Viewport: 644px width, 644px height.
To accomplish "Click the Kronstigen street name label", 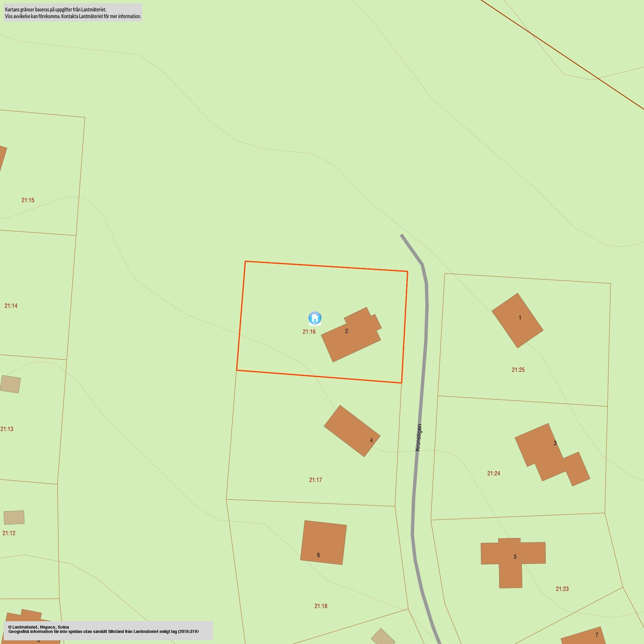I will (x=418, y=437).
